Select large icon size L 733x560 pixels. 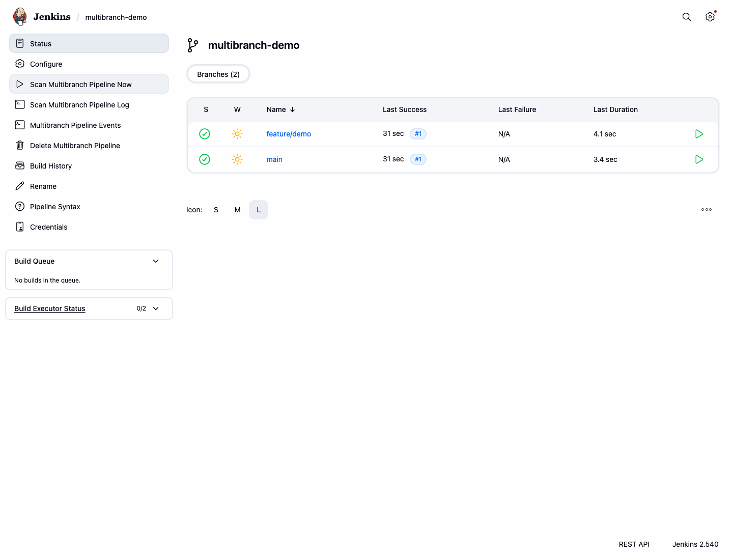[x=259, y=210]
